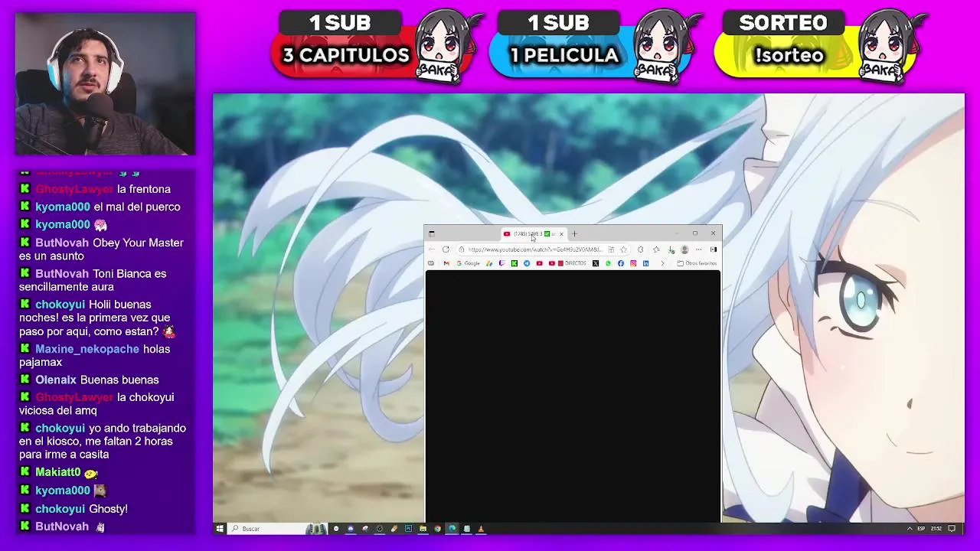This screenshot has height=551, width=980.
Task: Open the Facebook bookmark in the favorites bar
Action: [621, 263]
